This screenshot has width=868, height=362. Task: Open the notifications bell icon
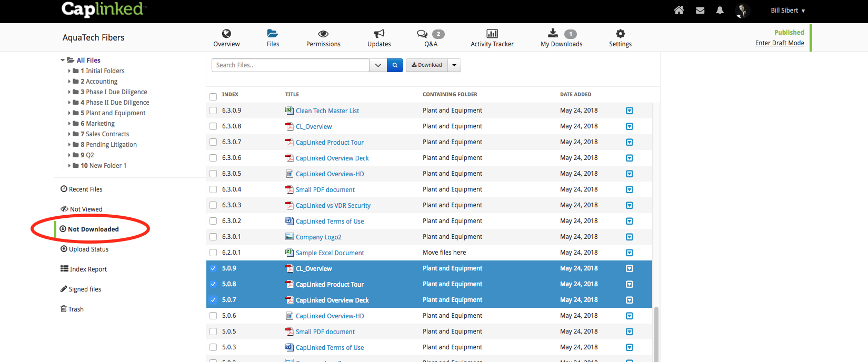pos(720,10)
